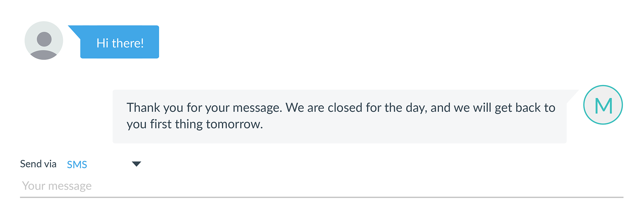
Task: Click the Send via label
Action: pyautogui.click(x=38, y=164)
